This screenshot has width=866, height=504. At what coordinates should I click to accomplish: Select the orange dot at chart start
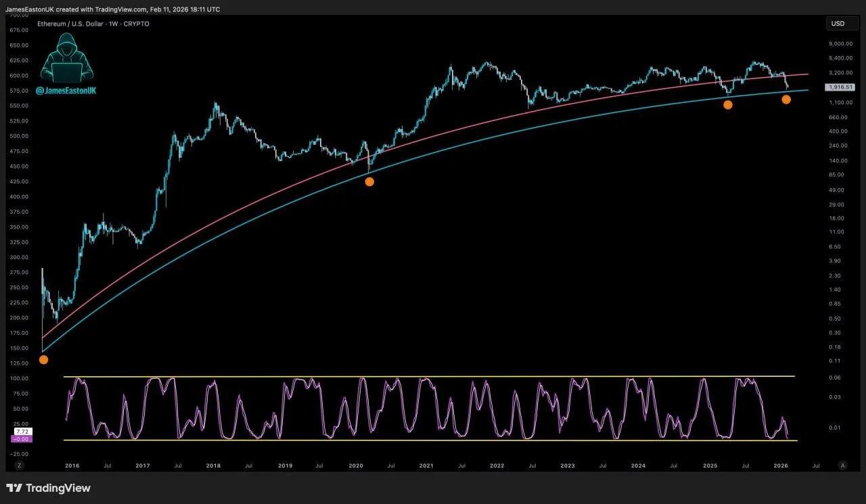click(x=44, y=359)
